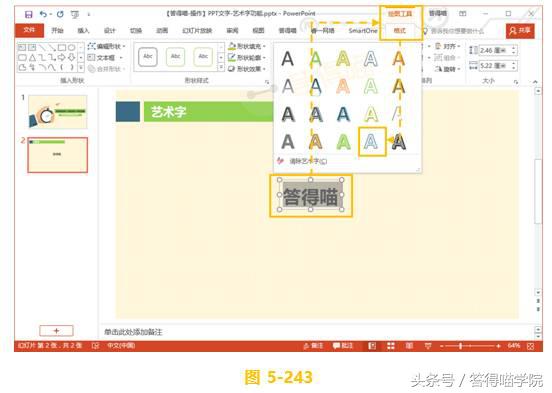The height and width of the screenshot is (393, 552).
Task: Select the straight line shape
Action: click(42, 47)
